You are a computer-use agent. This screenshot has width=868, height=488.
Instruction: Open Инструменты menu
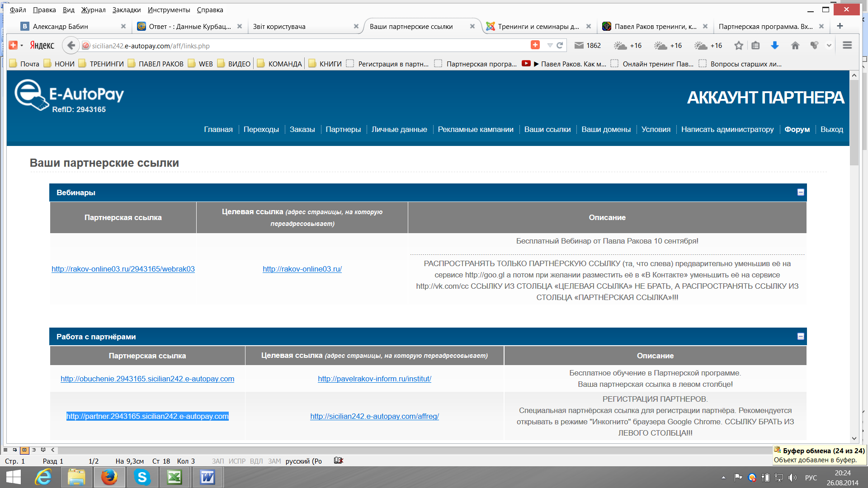coord(169,9)
